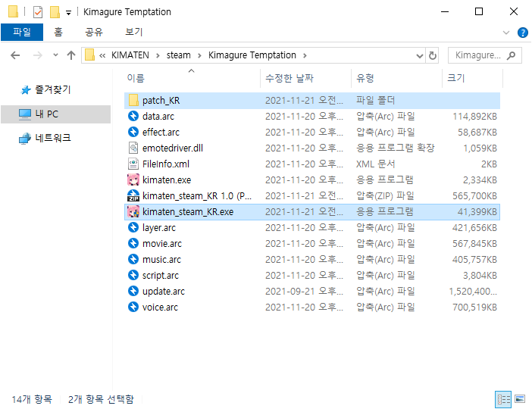Select the kimaten_steam_KR.exe application icon
The height and width of the screenshot is (409, 532).
click(133, 211)
